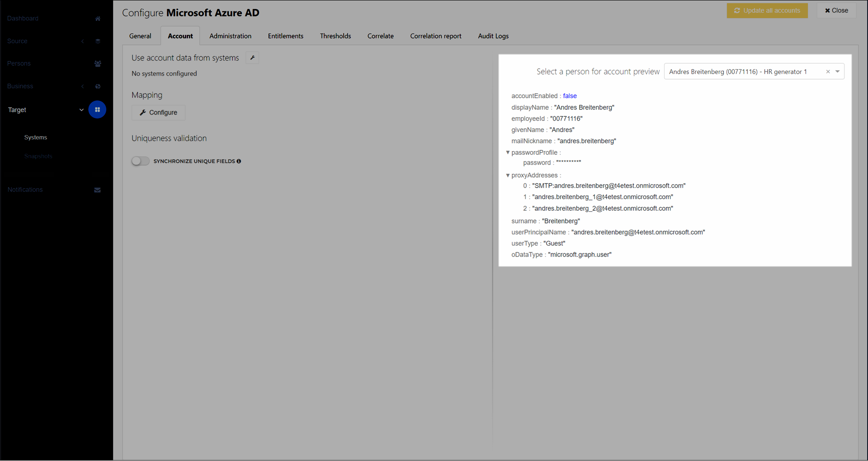Open the Administration tab
The width and height of the screenshot is (868, 461).
click(231, 36)
